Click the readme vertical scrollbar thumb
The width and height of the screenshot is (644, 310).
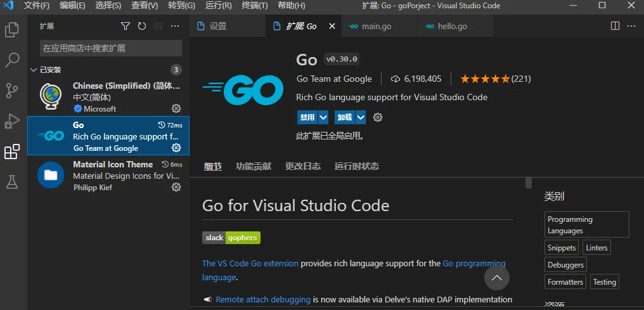pyautogui.click(x=529, y=183)
